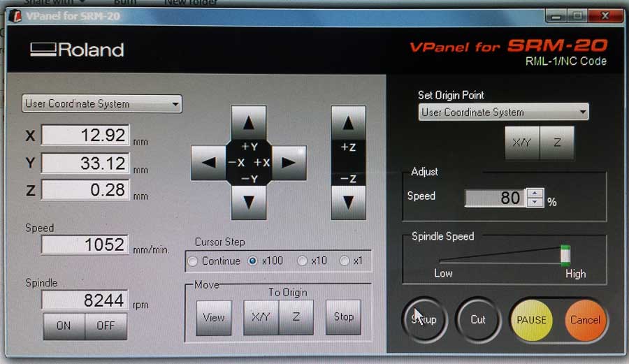Close the VPanel for SRM-20 window
The height and width of the screenshot is (364, 629).
[x=606, y=16]
